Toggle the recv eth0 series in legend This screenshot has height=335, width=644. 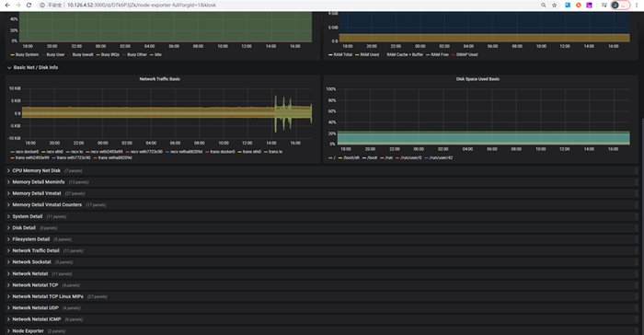coord(54,152)
